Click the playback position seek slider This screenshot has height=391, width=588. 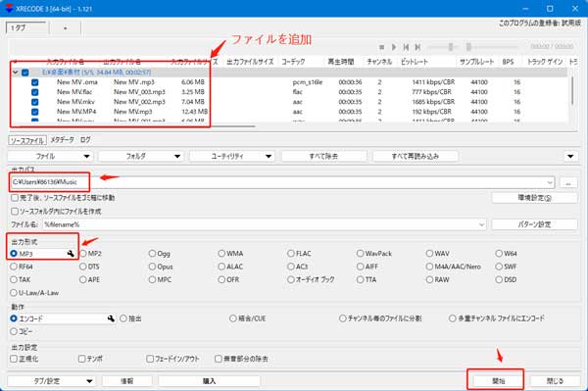[x=493, y=47]
